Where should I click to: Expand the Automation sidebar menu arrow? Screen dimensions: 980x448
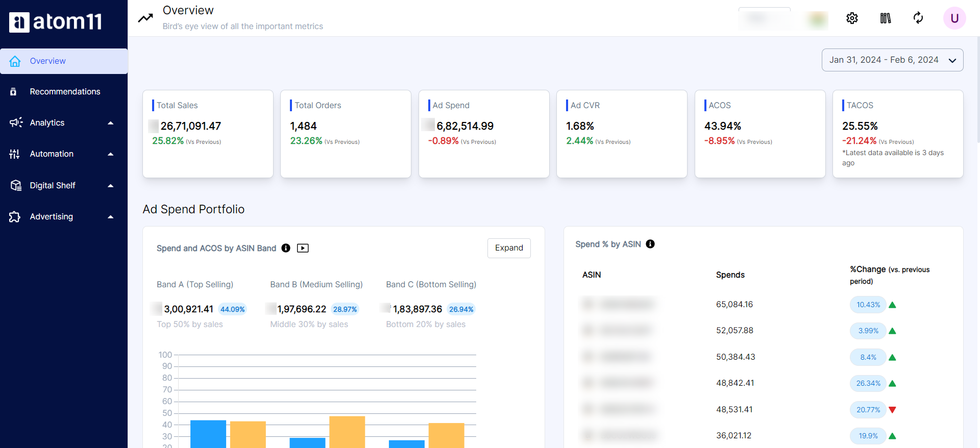(110, 154)
